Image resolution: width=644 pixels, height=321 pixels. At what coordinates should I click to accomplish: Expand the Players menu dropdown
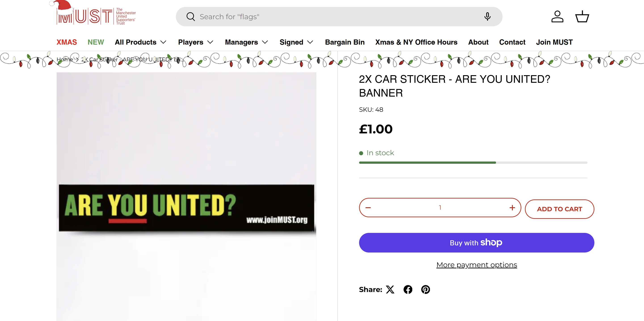196,42
